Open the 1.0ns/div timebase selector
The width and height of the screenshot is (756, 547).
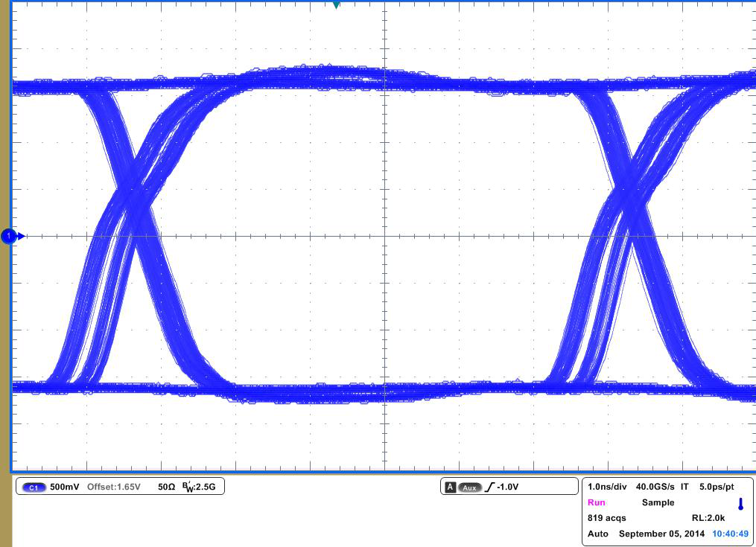click(x=605, y=486)
